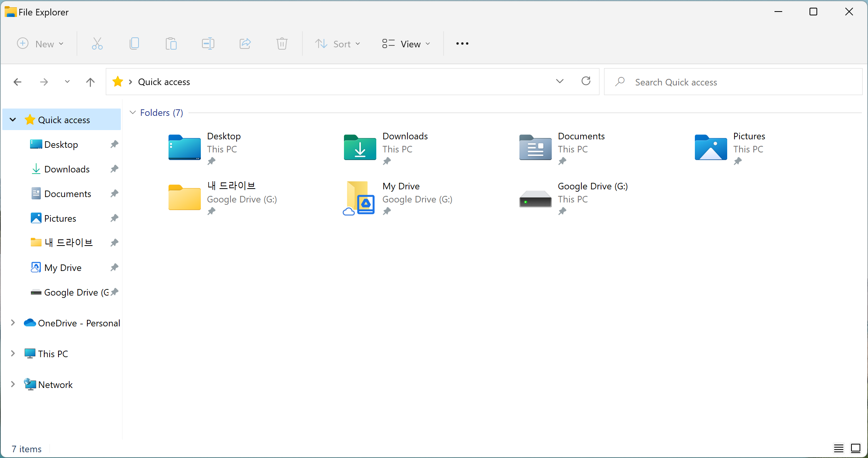Open the 내 드라이브 yellow folder tile
Screen dimensions: 868x458
click(x=223, y=198)
